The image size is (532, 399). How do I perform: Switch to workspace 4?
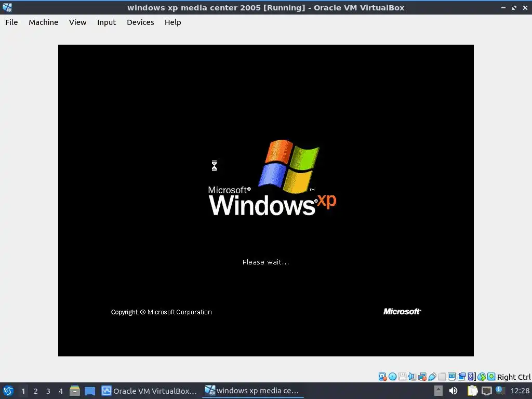[61, 391]
